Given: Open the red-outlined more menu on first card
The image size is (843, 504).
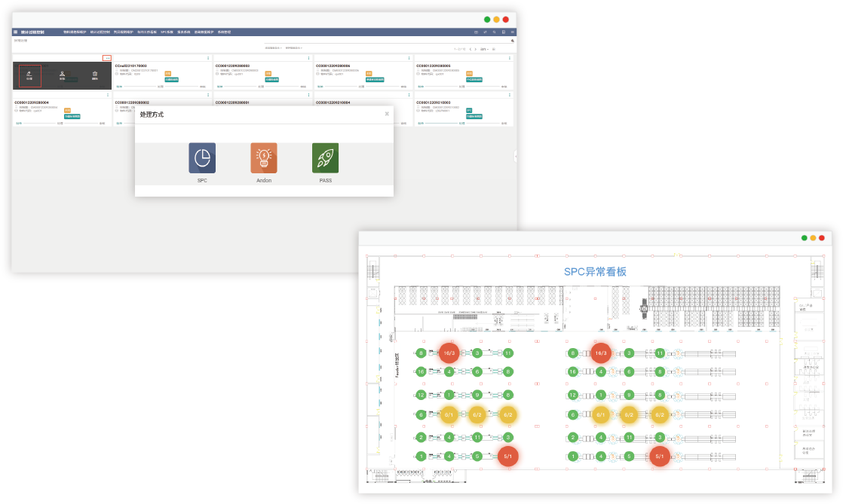Looking at the screenshot, I should point(107,58).
